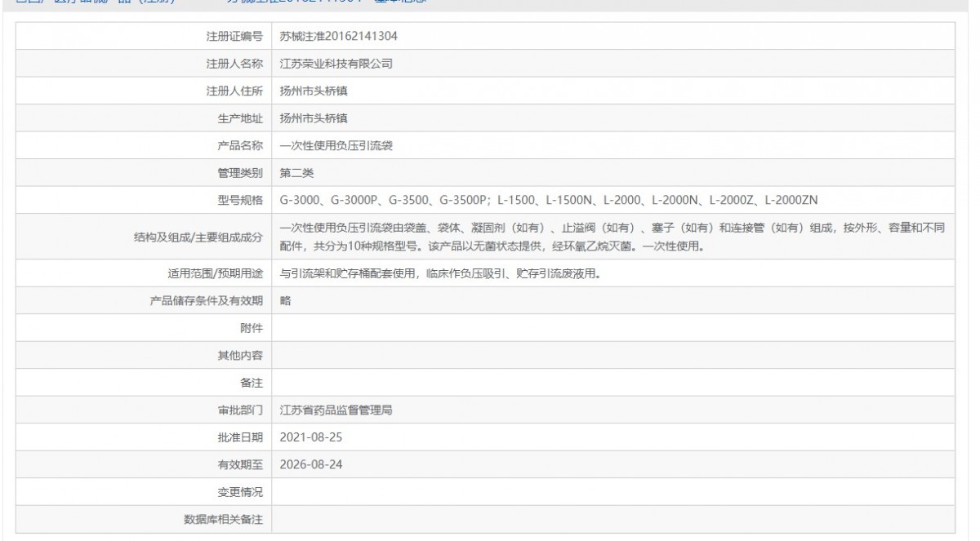Select the 第二类 category value
Image resolution: width=980 pixels, height=541 pixels.
pos(296,172)
